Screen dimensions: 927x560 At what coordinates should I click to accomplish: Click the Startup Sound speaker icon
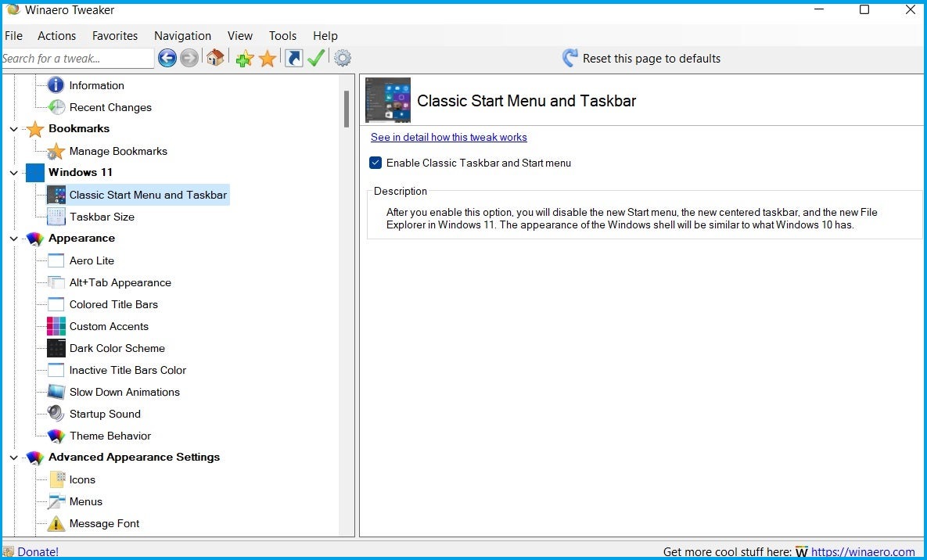click(x=56, y=413)
